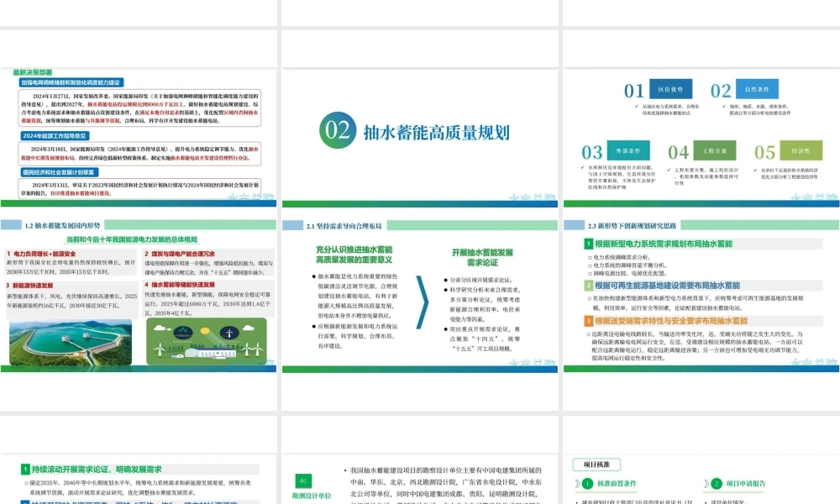Image resolution: width=840 pixels, height=504 pixels.
Task: Select the line 根据新型电力系统需求规划布局抽水蓄能
Action: (x=664, y=244)
